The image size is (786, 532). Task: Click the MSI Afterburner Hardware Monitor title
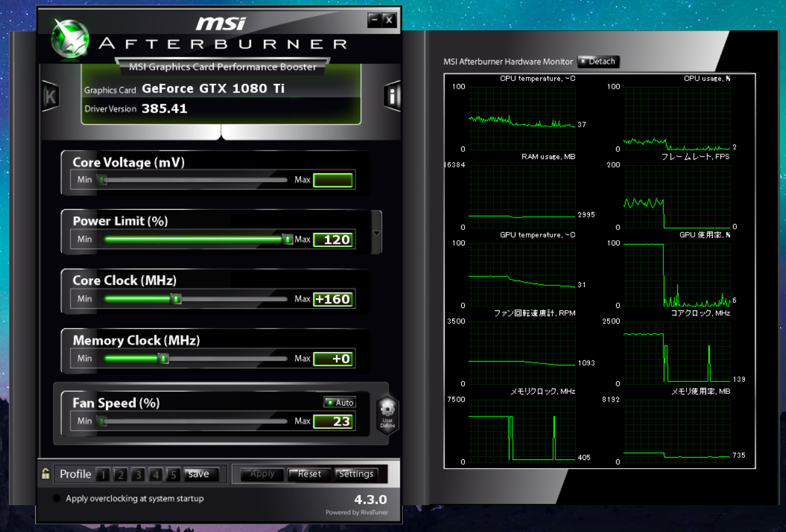tap(508, 61)
